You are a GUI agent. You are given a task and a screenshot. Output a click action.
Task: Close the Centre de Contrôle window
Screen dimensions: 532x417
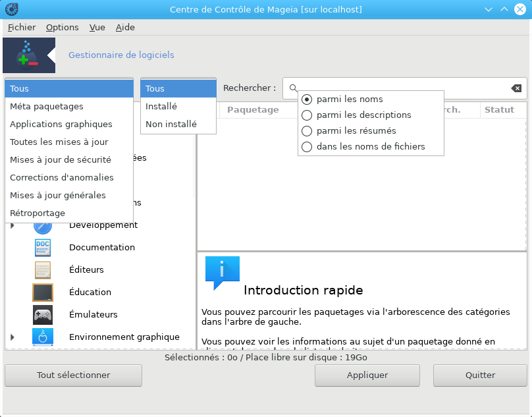click(x=520, y=9)
